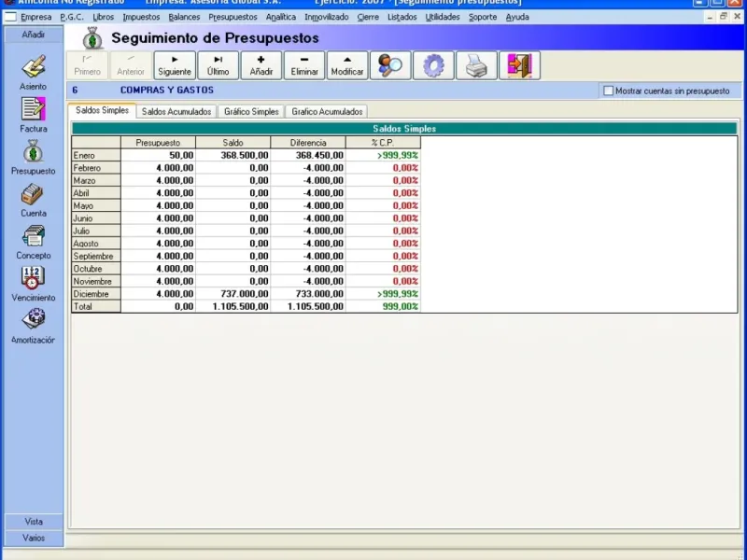
Task: Open the Inmovilizado menu
Action: click(x=326, y=17)
